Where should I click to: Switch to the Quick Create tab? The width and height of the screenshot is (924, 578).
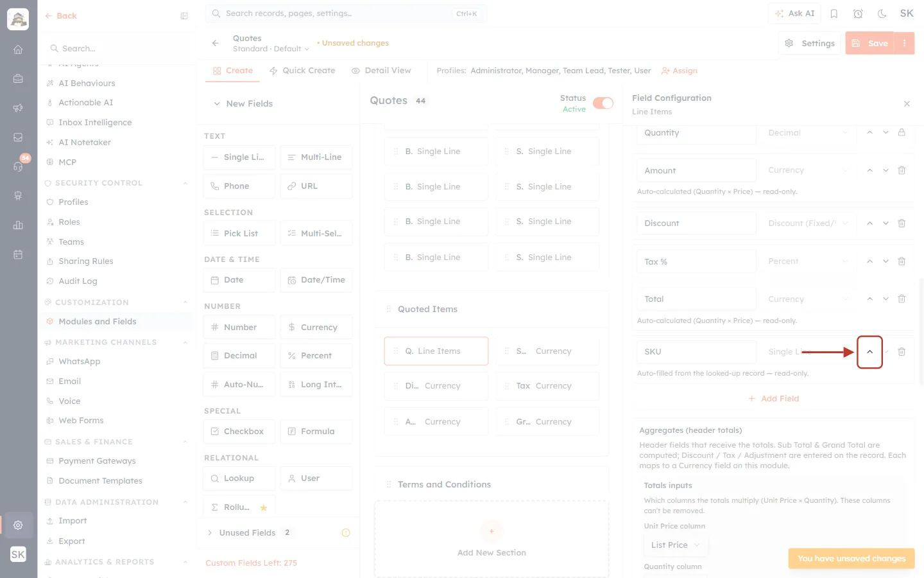(302, 71)
